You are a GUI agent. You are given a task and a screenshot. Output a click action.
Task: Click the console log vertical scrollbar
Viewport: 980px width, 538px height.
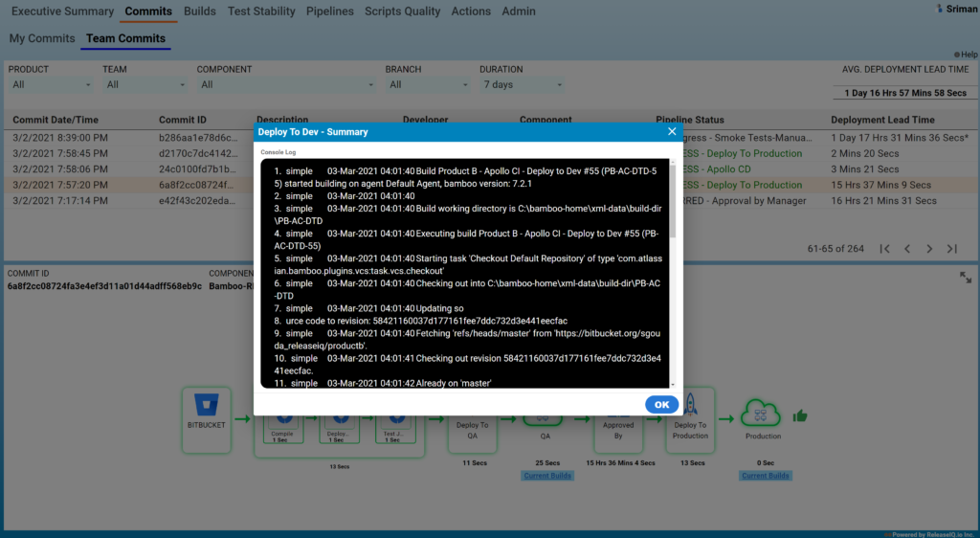coord(673,201)
